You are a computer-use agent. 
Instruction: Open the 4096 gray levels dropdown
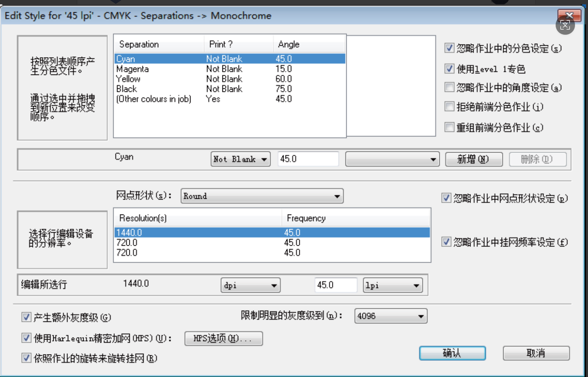(x=390, y=316)
